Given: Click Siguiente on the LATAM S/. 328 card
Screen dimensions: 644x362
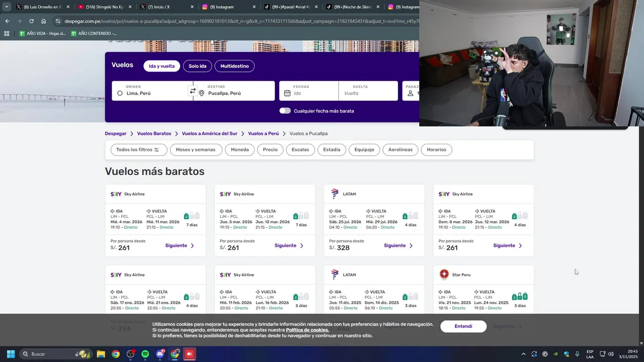Looking at the screenshot, I should (x=398, y=245).
